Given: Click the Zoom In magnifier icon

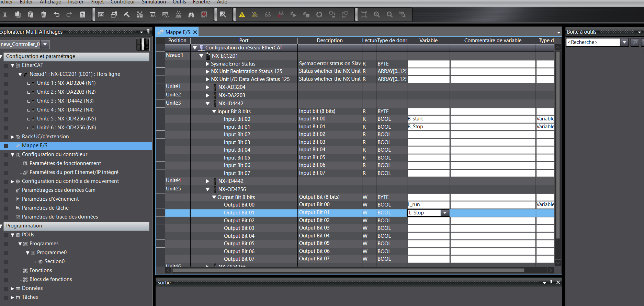Looking at the screenshot, I should tap(377, 14).
